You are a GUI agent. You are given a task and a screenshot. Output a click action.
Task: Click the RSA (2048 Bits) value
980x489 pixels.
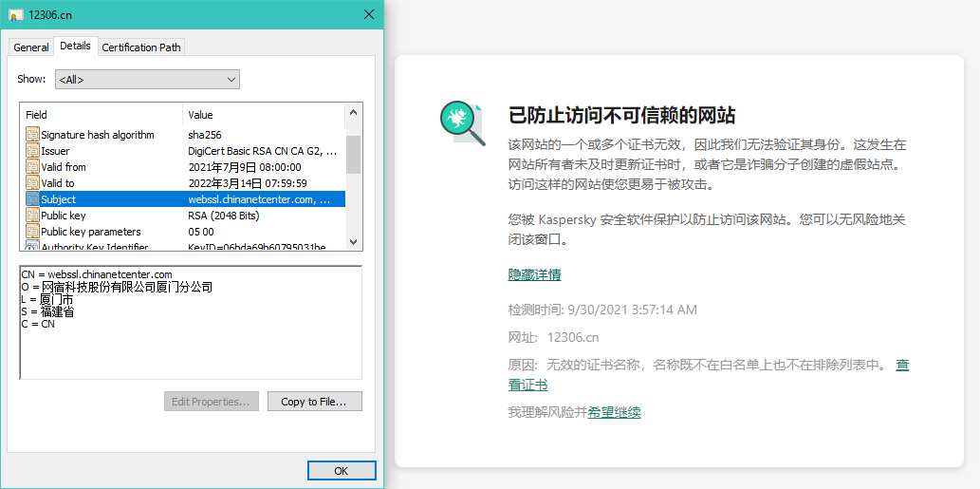point(223,216)
